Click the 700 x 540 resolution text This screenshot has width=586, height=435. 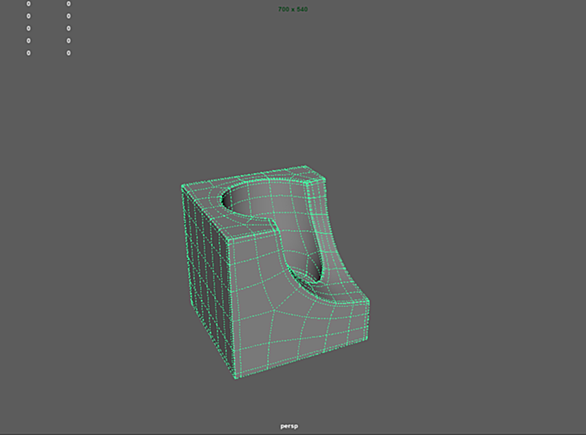click(x=293, y=9)
